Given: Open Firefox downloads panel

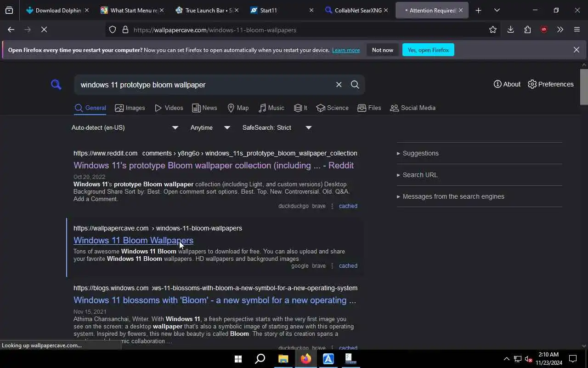Looking at the screenshot, I should point(510,29).
